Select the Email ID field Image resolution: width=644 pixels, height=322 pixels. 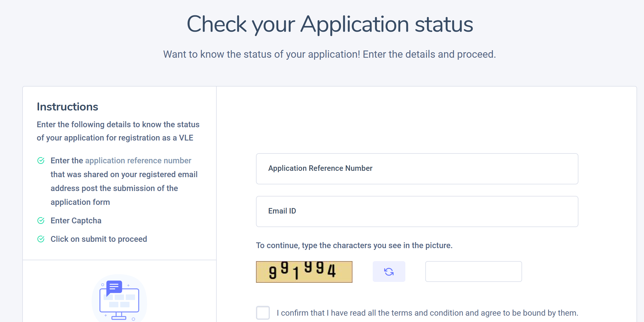point(417,211)
